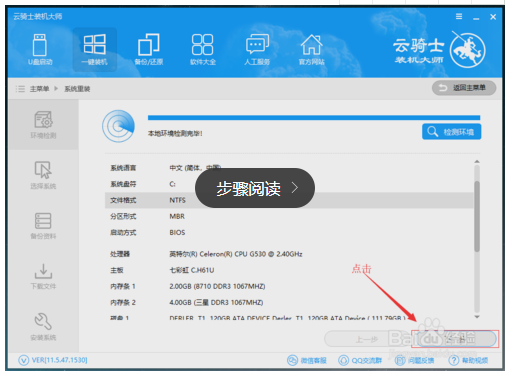Screen dimensions: 507x373
Task: Close the 云骑士装机大师 window
Action: [x=493, y=17]
